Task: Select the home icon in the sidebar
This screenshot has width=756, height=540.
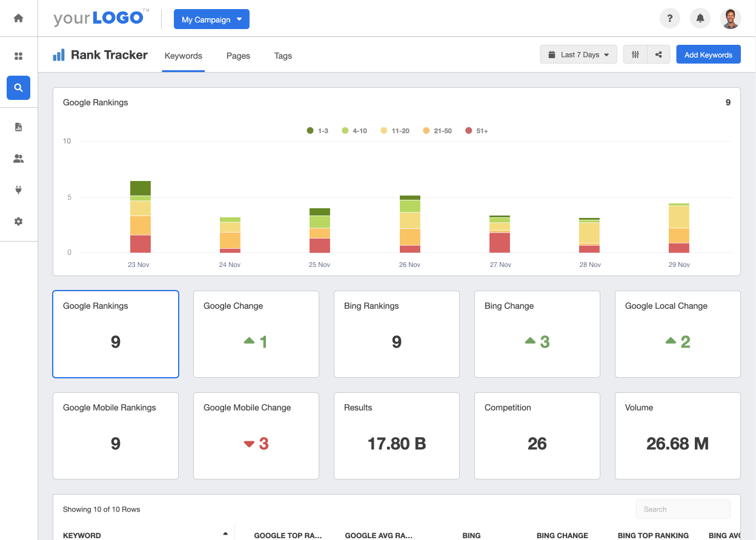Action: coord(18,18)
